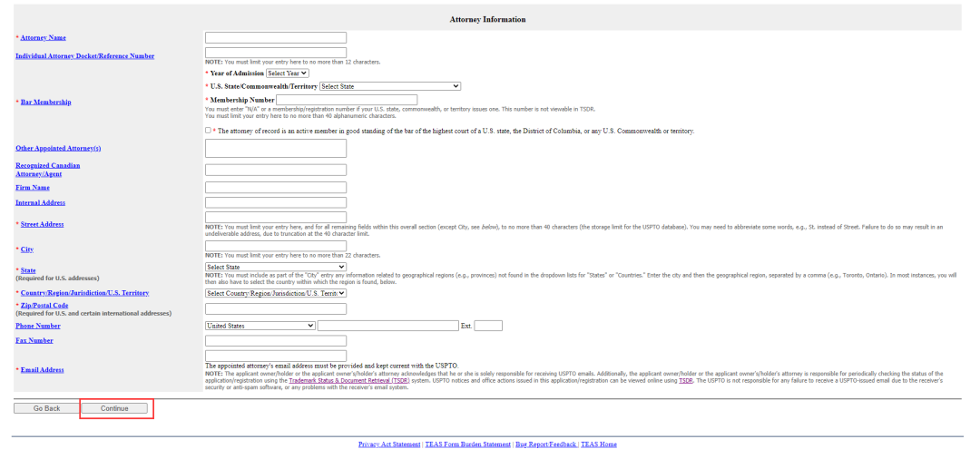Click the Email Address label link
This screenshot has height=459, width=980.
point(42,370)
